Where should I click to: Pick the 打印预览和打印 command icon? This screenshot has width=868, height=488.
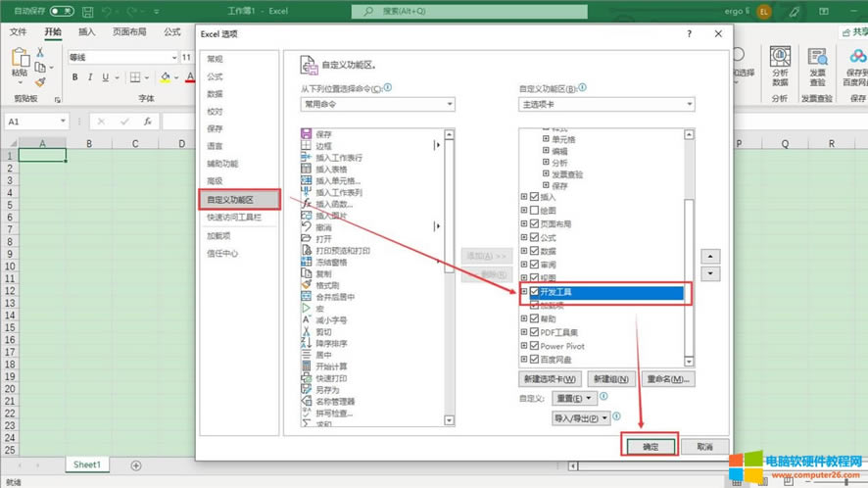pos(306,250)
